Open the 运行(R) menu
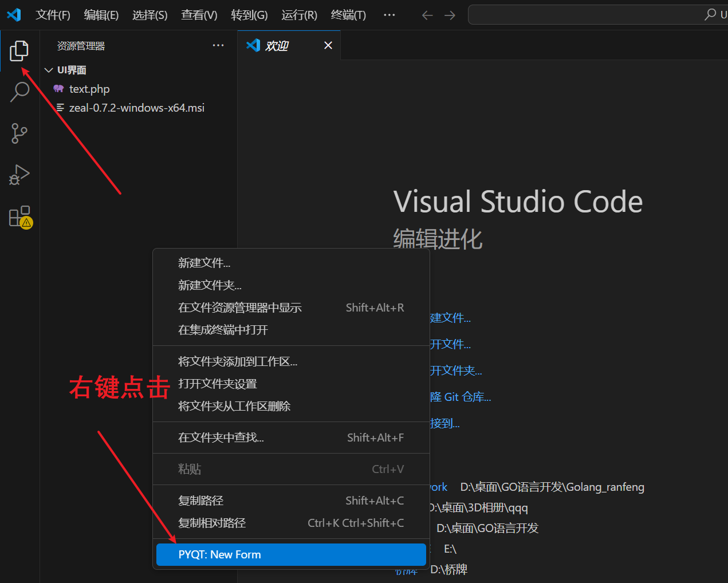728x583 pixels. tap(299, 15)
